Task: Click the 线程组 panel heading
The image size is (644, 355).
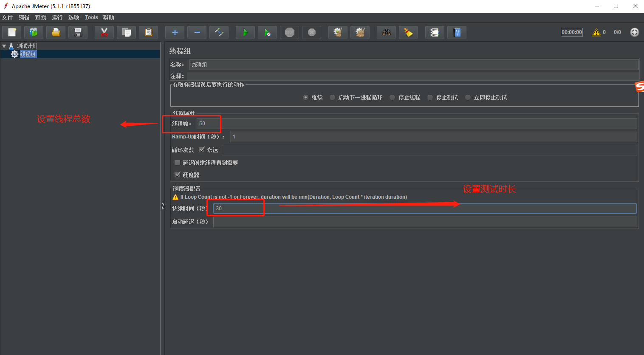Action: 180,51
